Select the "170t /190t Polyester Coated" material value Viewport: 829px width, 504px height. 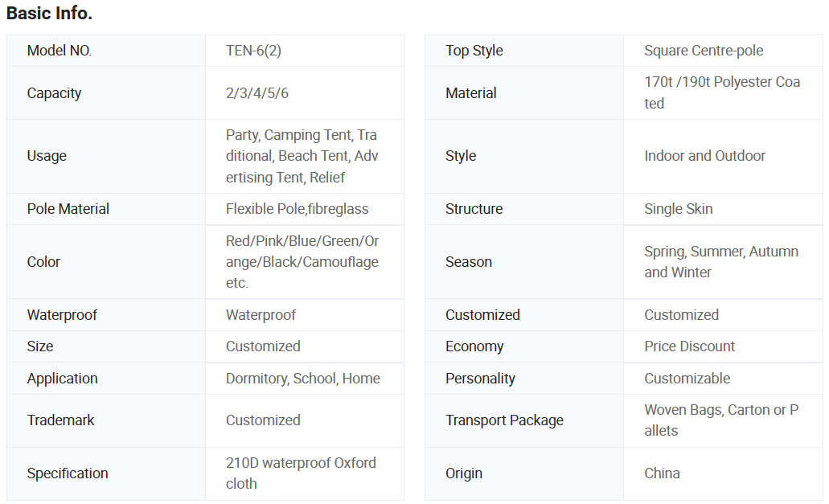[x=721, y=93]
